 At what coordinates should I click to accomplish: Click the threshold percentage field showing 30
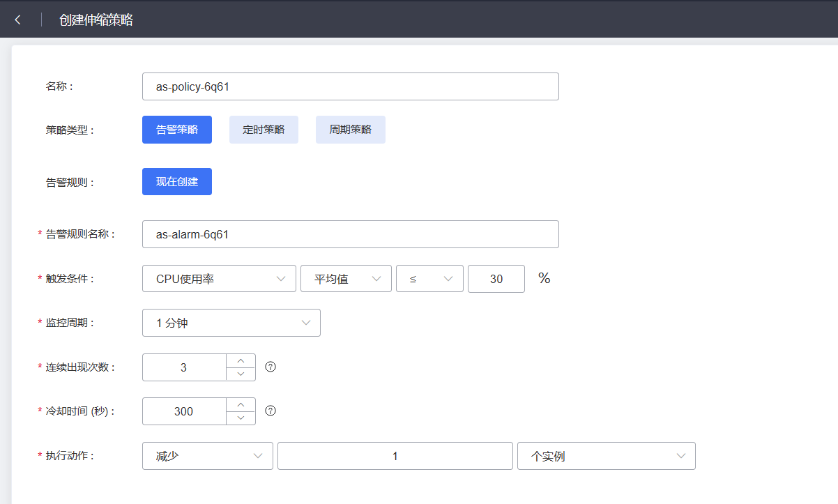pyautogui.click(x=496, y=279)
